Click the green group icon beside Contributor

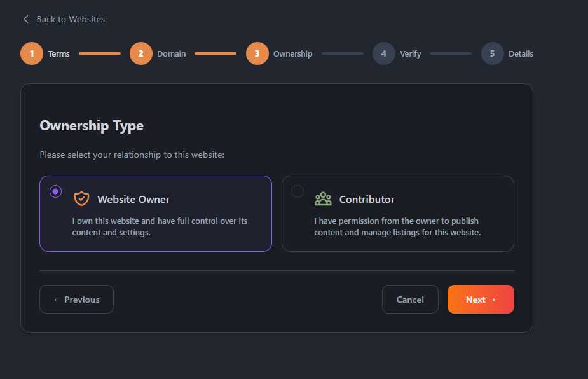(324, 198)
